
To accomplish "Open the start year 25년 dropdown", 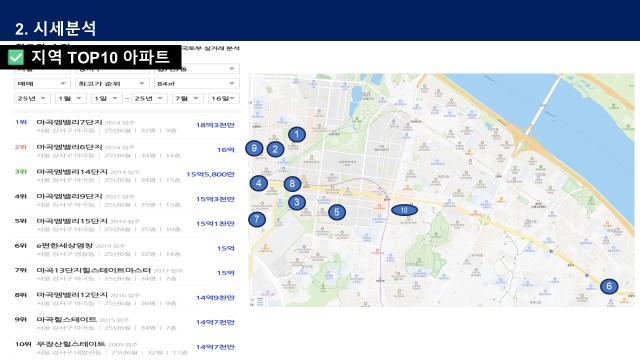I will point(32,98).
